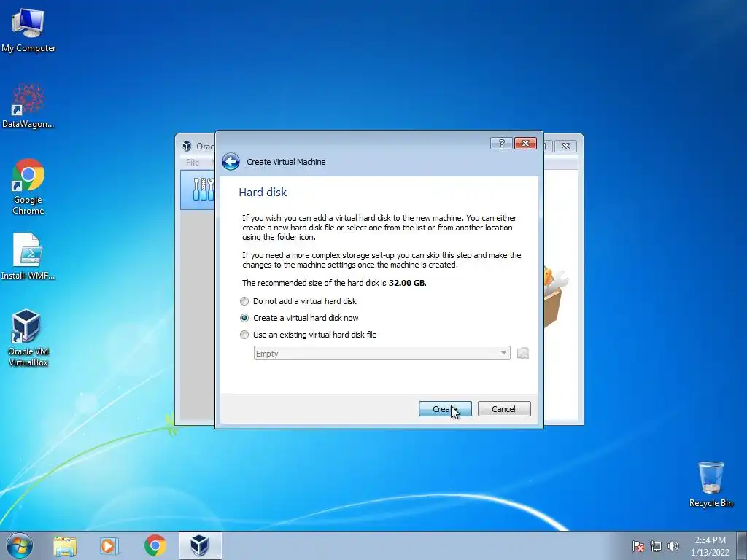Click VirtualBox taskbar button
747x560 pixels.
[x=200, y=545]
